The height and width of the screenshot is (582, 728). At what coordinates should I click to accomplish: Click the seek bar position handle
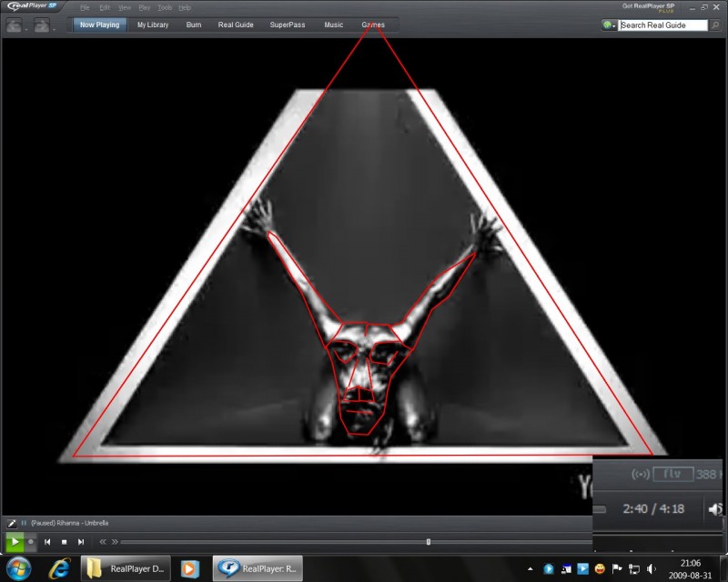(428, 542)
